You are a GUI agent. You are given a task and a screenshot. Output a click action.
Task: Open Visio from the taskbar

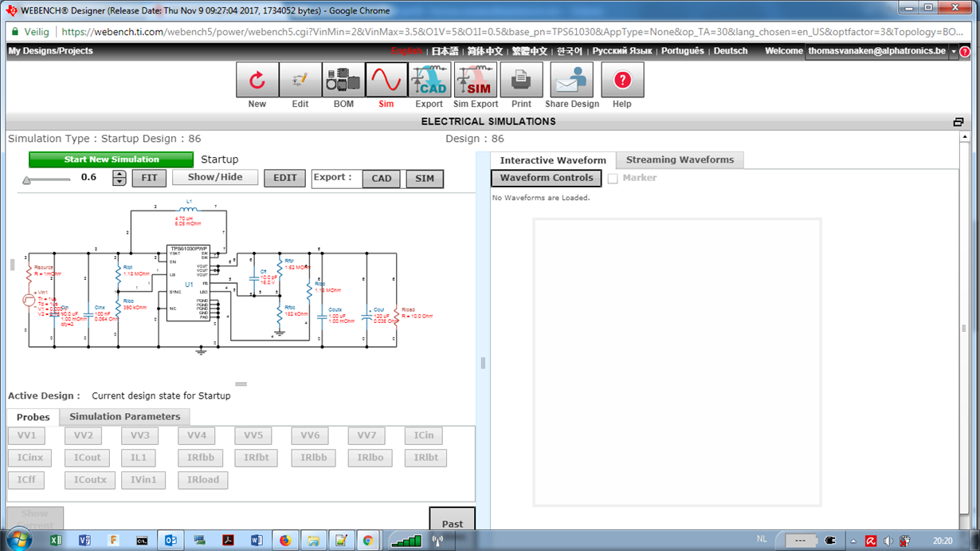click(84, 541)
